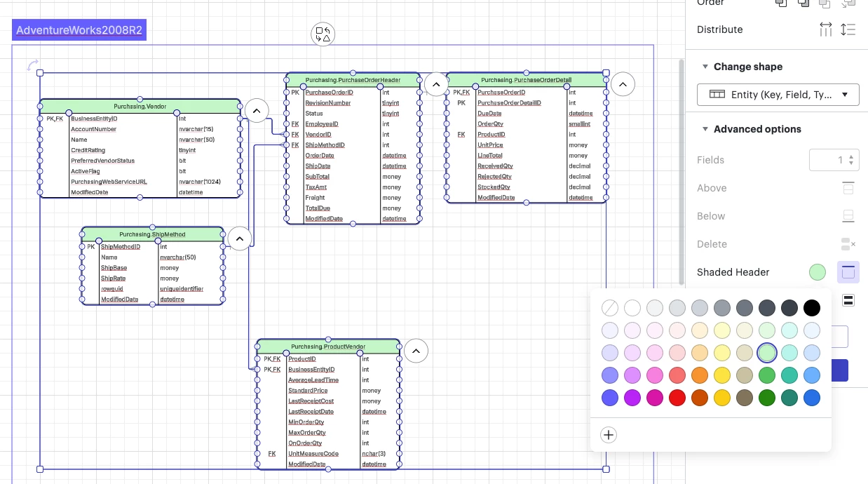Add a custom color with the plus icon
The width and height of the screenshot is (868, 484).
point(609,435)
